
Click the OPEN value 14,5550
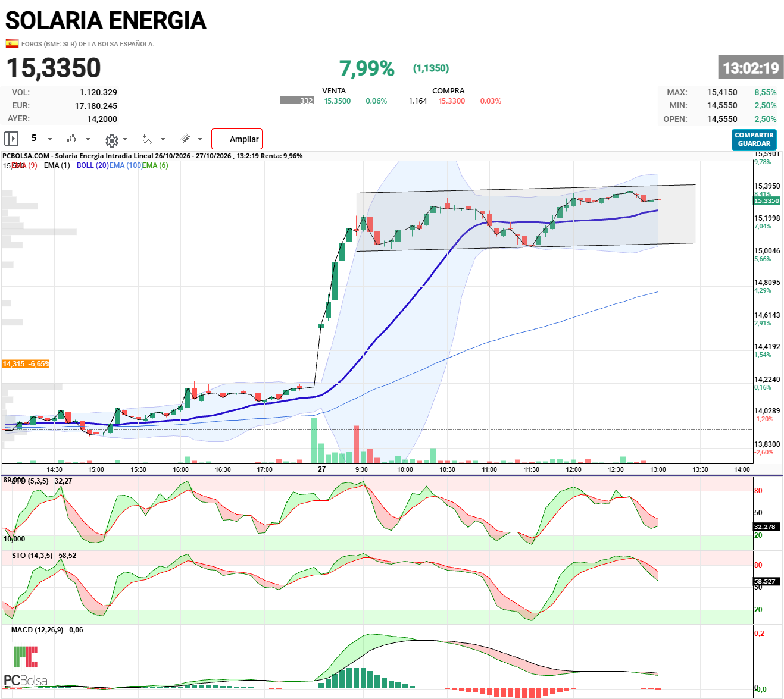click(x=722, y=119)
